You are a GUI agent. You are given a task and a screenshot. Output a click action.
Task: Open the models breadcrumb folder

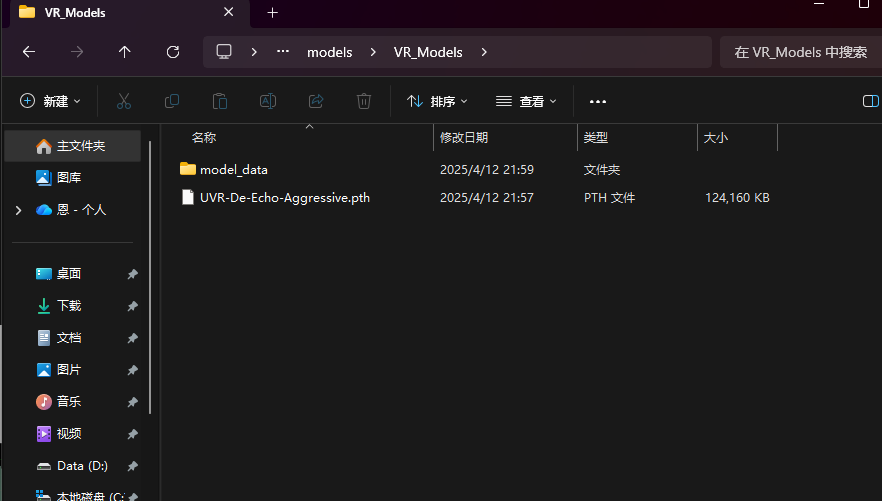pos(330,52)
